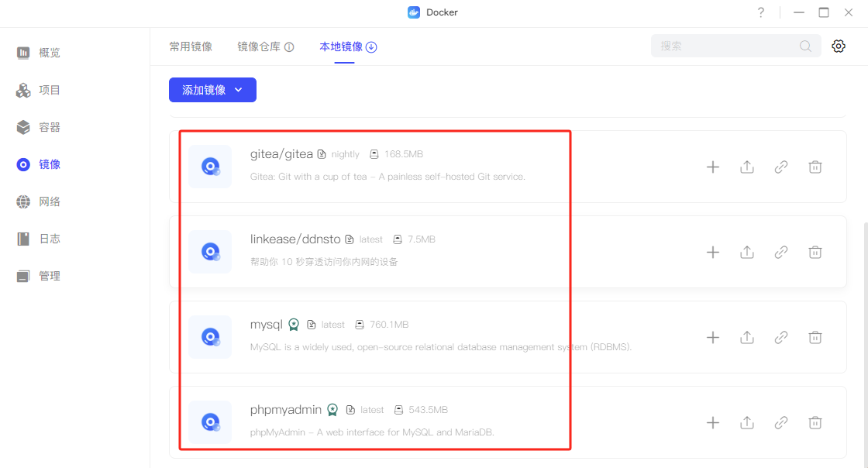Open 添加镜像 dropdown button

click(x=212, y=90)
